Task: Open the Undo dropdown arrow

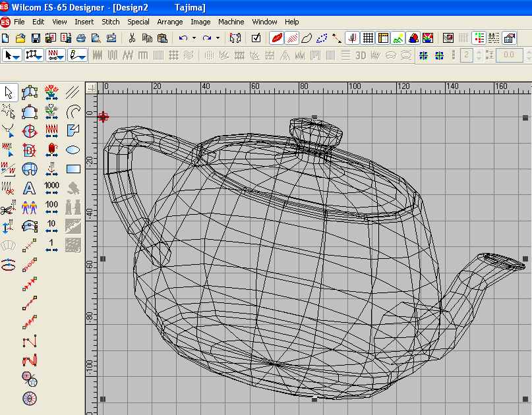Action: tap(194, 38)
